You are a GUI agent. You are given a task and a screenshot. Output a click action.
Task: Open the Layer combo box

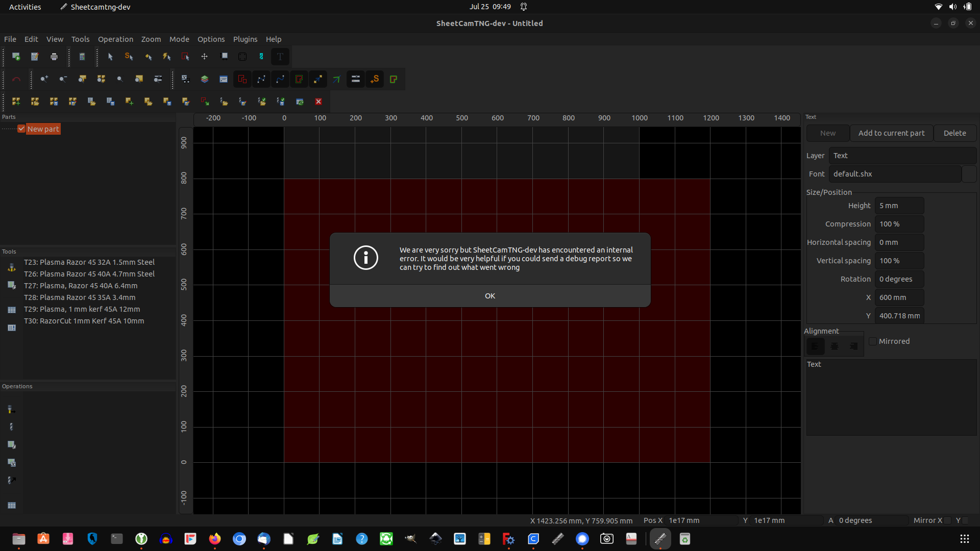(902, 156)
